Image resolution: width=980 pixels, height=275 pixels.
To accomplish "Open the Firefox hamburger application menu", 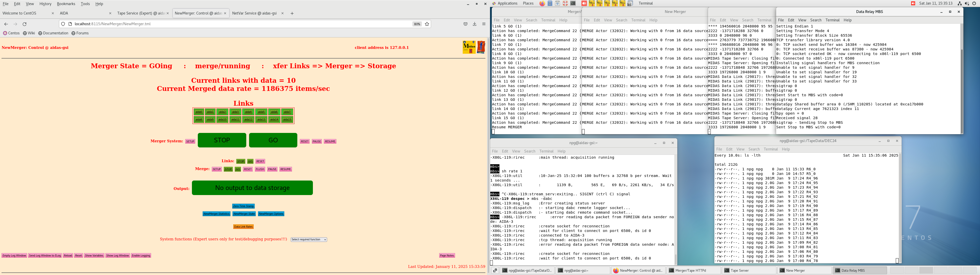I will [x=484, y=24].
